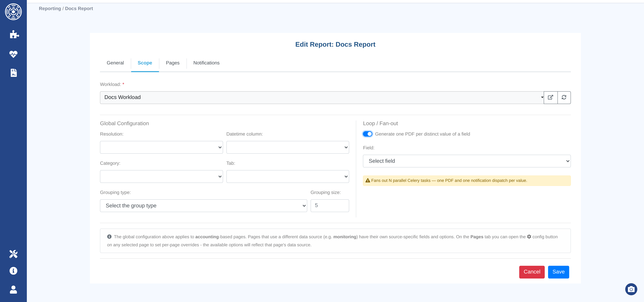Click the Loop / Fan-out section title
The height and width of the screenshot is (302, 644).
[380, 123]
